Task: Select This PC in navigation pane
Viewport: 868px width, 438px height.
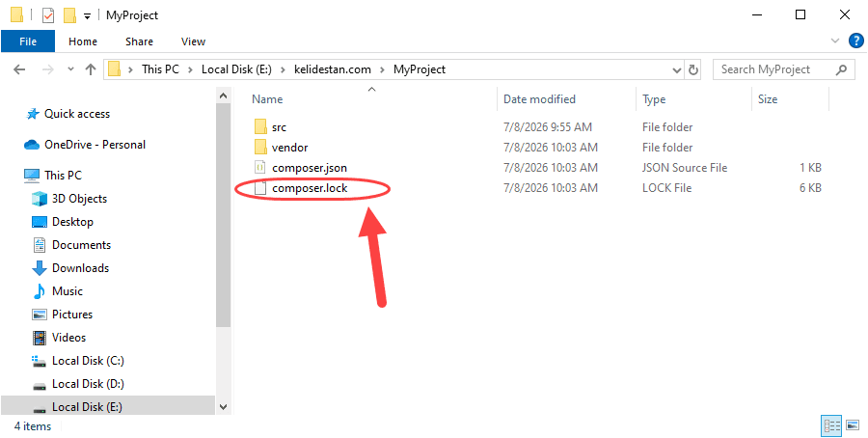Action: click(x=53, y=176)
